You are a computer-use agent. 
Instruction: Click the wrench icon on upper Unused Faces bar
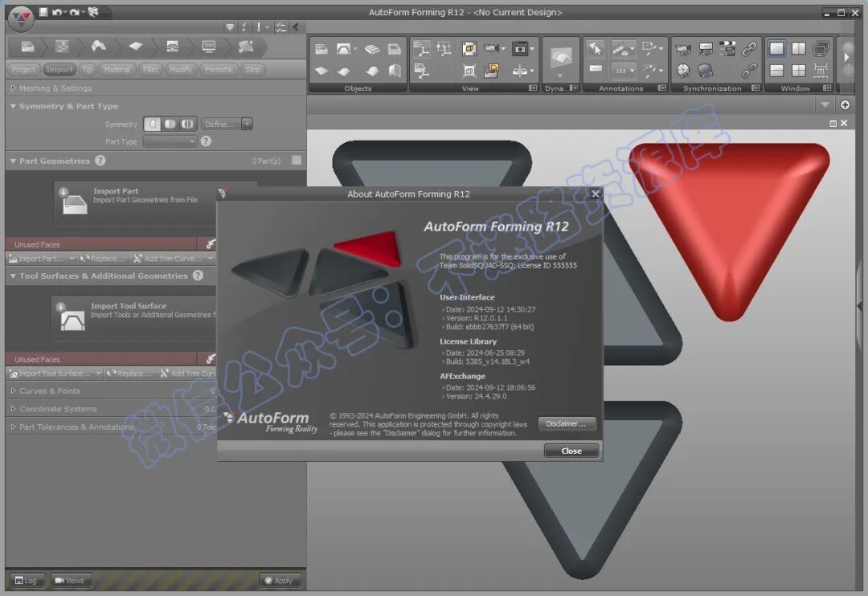pyautogui.click(x=210, y=244)
